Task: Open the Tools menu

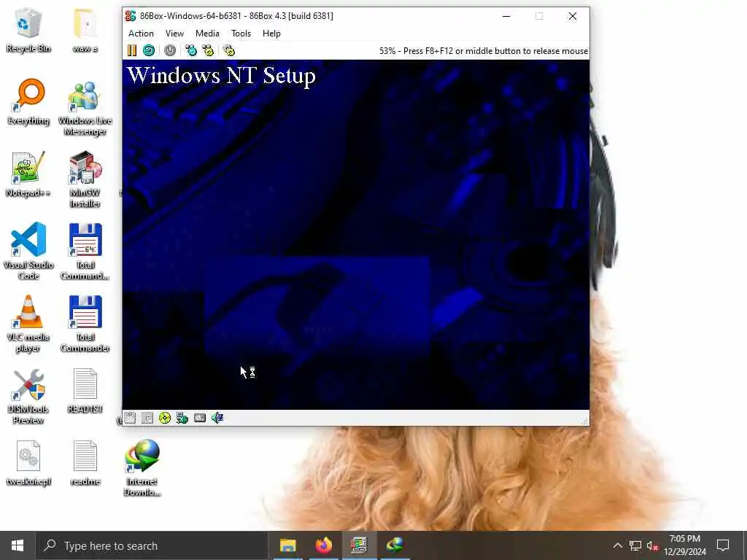Action: point(241,34)
